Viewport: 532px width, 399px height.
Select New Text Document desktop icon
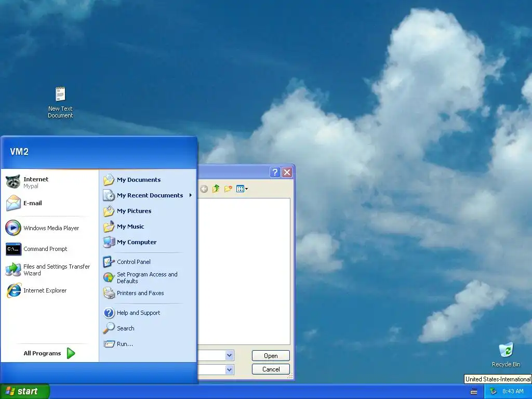[60, 102]
